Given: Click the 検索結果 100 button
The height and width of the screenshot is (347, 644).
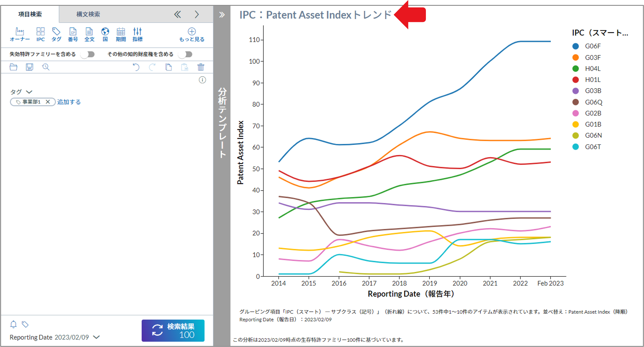Looking at the screenshot, I should click(x=173, y=331).
